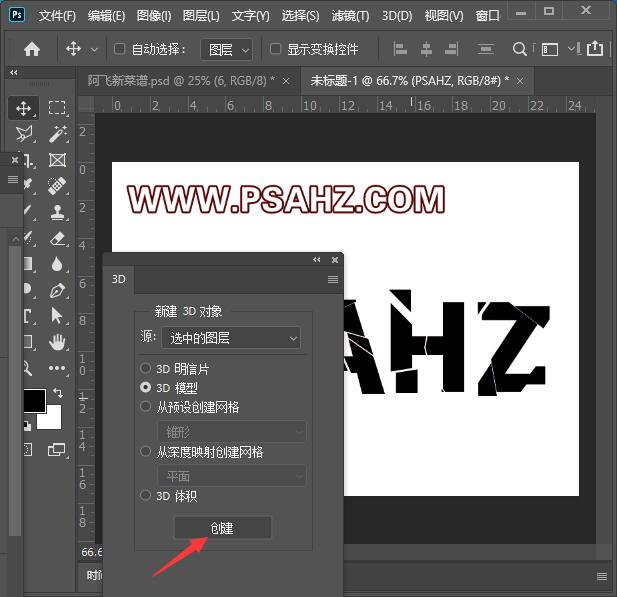This screenshot has width=617, height=597.
Task: Select the Polygonal Lasso tool
Action: click(24, 134)
